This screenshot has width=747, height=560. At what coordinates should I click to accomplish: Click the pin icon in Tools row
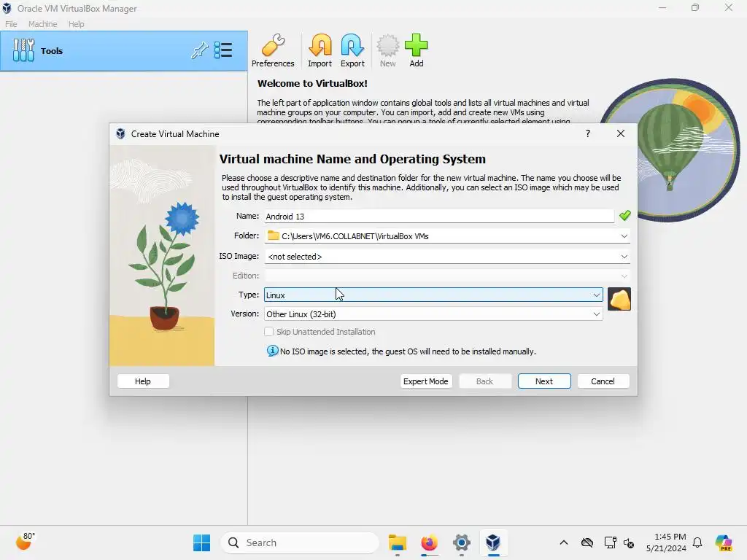point(200,50)
